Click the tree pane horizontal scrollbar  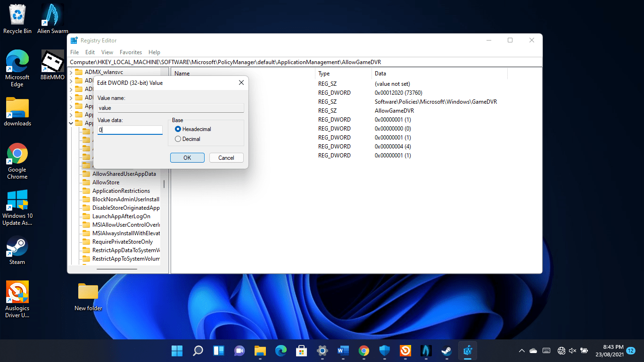tap(117, 269)
